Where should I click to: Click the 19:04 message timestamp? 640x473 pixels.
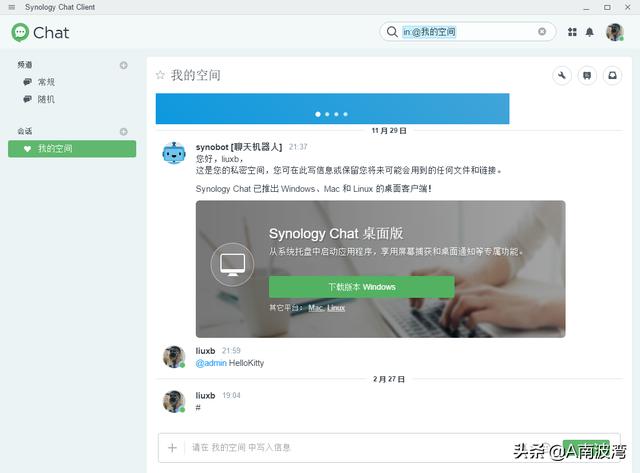[231, 395]
